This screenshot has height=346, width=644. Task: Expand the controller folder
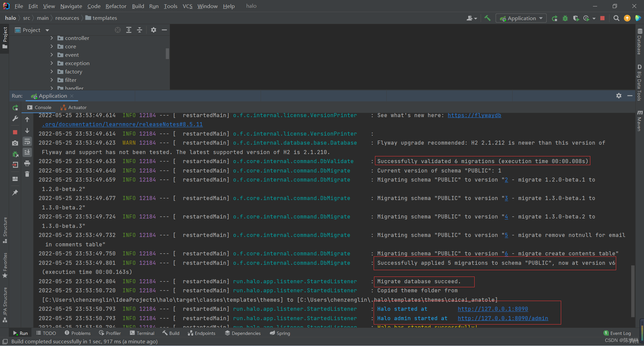pos(52,38)
